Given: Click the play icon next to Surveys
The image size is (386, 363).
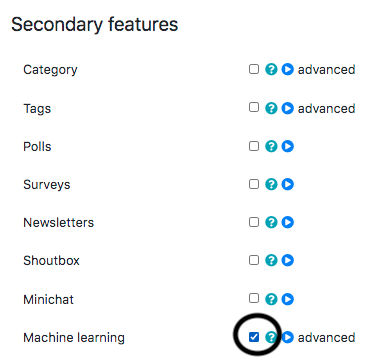Looking at the screenshot, I should [x=287, y=184].
